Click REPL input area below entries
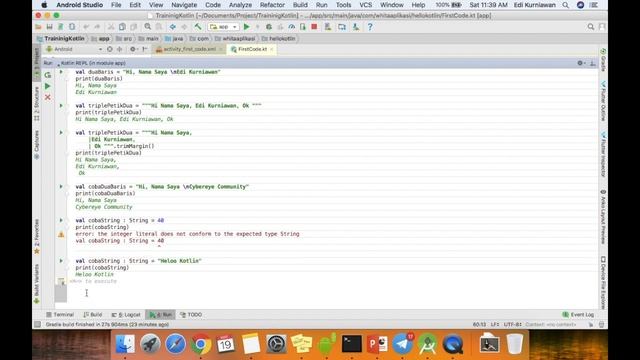Screen dimensions: 640x360 click(x=327, y=293)
